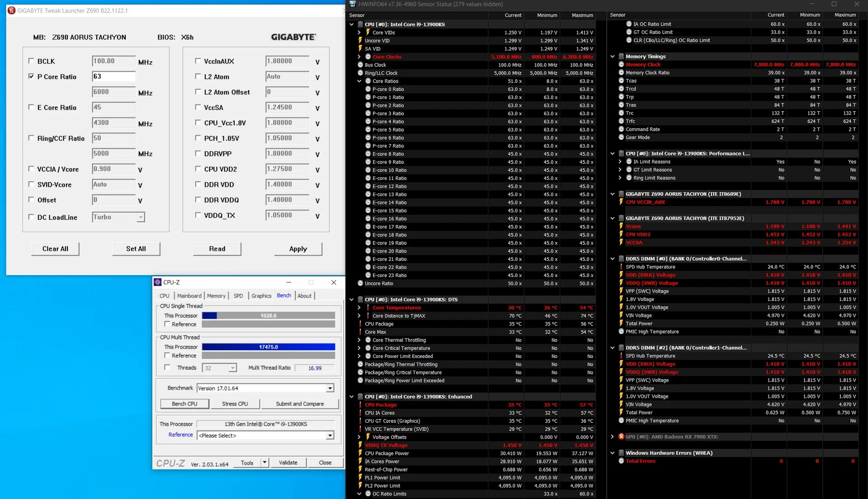Switch to the Mainboard tab in CPU-Z
Viewport: 868px width, 499px height.
pyautogui.click(x=189, y=296)
